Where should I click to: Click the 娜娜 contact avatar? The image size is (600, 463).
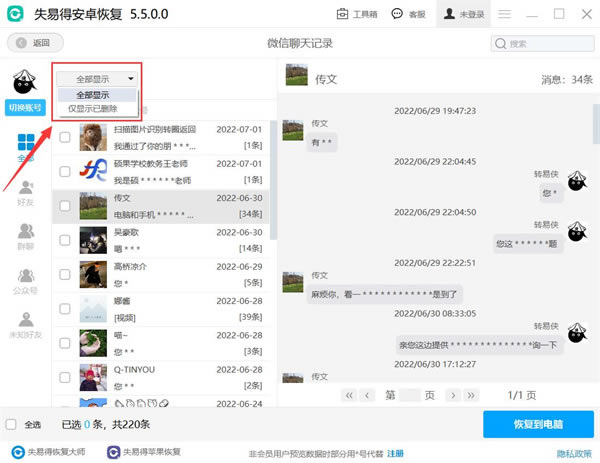(x=93, y=309)
